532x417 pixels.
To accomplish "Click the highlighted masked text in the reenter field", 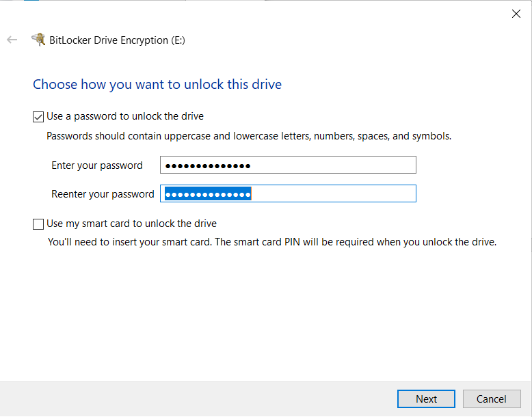I will click(208, 194).
